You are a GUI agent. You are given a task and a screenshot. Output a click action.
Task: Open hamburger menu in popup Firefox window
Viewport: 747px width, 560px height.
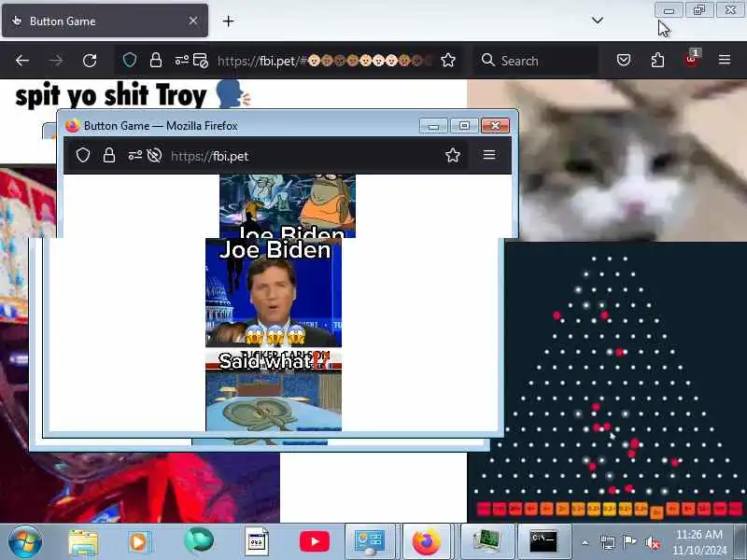click(x=489, y=155)
